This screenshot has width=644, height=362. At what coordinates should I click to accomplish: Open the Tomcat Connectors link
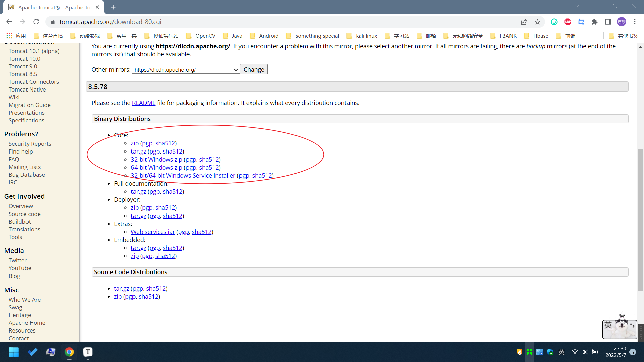click(34, 82)
